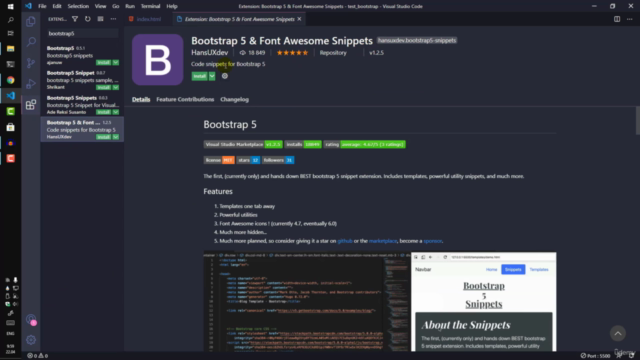Click the Visual Studio Marketplace version badge
The height and width of the screenshot is (360, 640).
[243, 144]
